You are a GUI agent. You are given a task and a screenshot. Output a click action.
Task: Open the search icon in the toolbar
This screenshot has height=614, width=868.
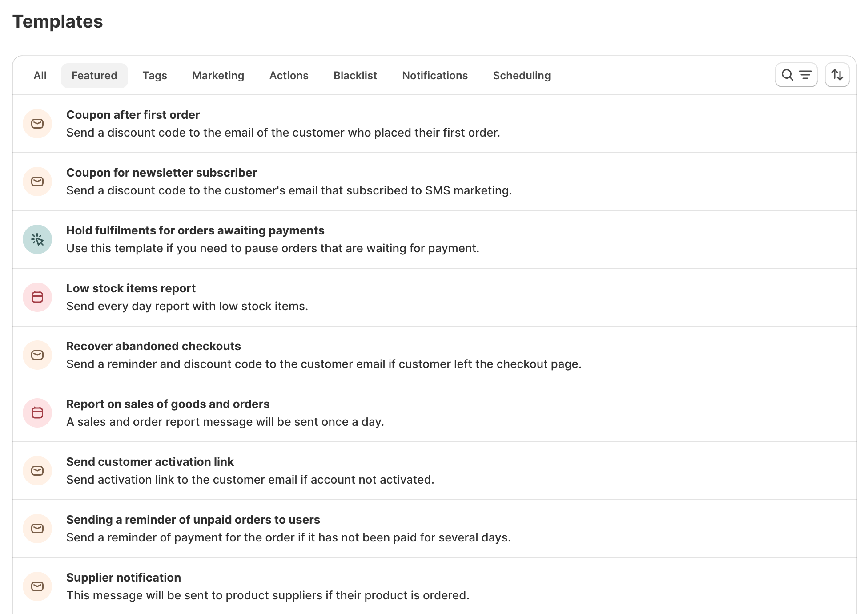point(787,75)
